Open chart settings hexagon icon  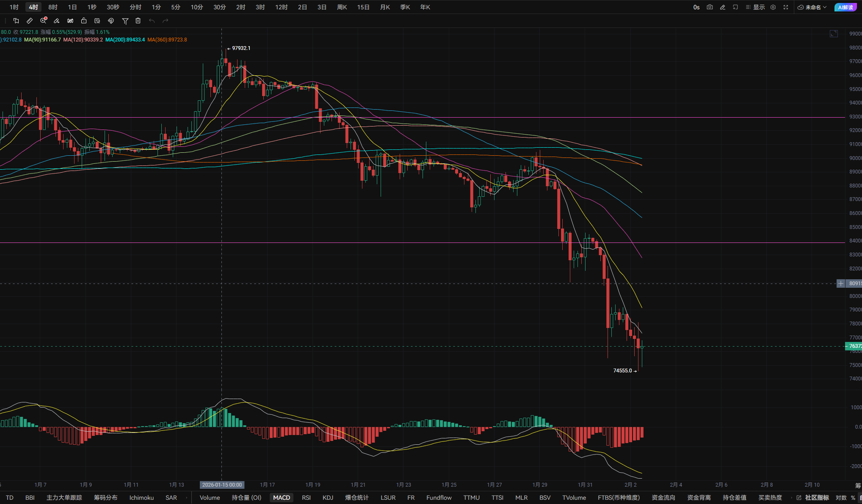(x=773, y=7)
